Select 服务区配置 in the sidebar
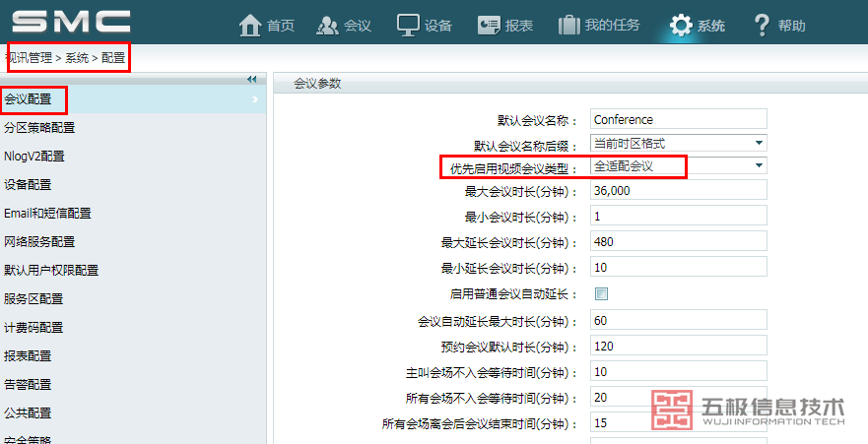 (x=33, y=299)
